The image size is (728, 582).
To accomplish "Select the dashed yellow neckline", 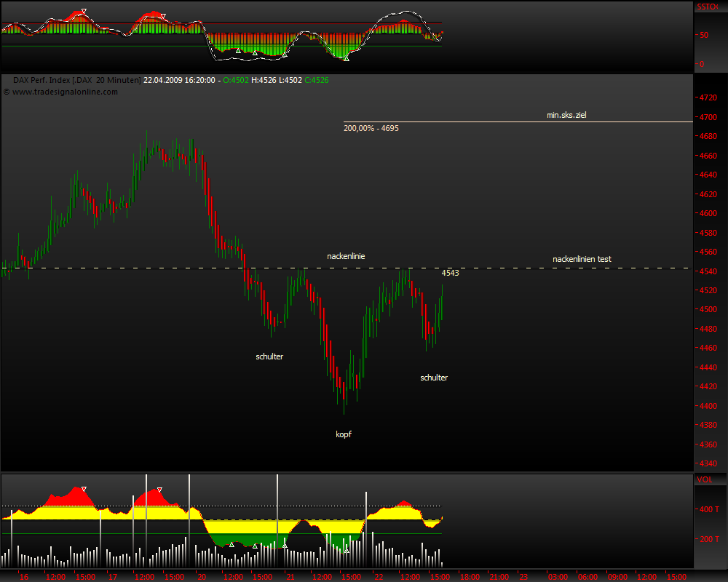I will (510, 268).
